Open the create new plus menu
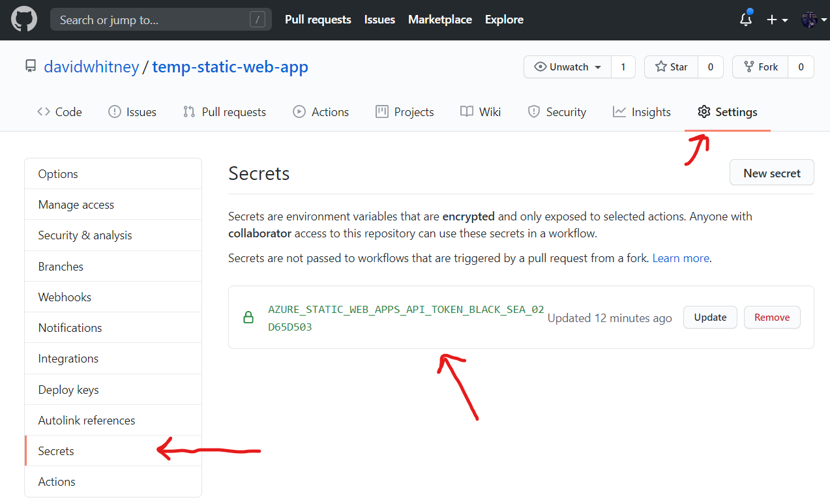The width and height of the screenshot is (830, 504). [777, 20]
